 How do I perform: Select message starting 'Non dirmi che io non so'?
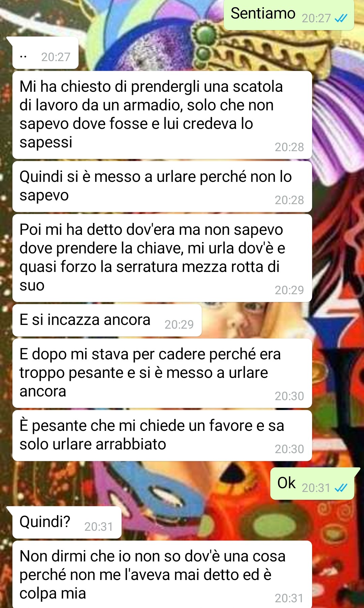click(x=162, y=575)
